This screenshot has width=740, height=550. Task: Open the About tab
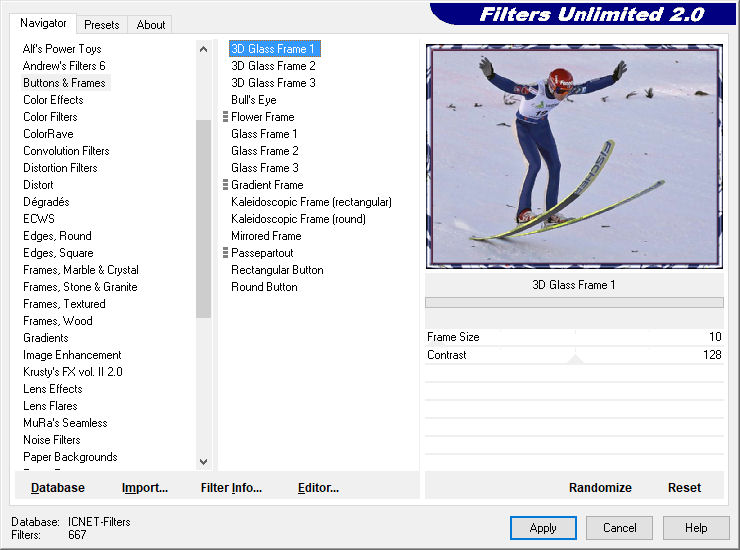coord(151,25)
